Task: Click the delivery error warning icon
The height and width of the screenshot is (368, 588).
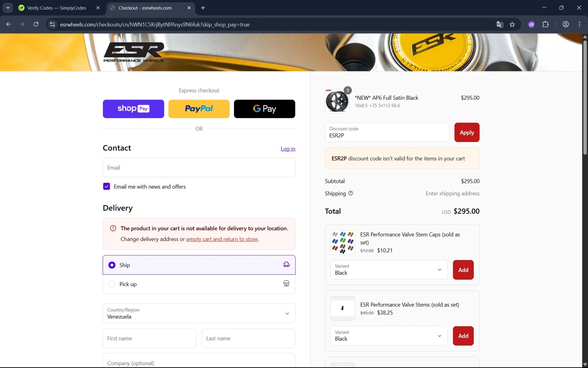Action: [113, 228]
